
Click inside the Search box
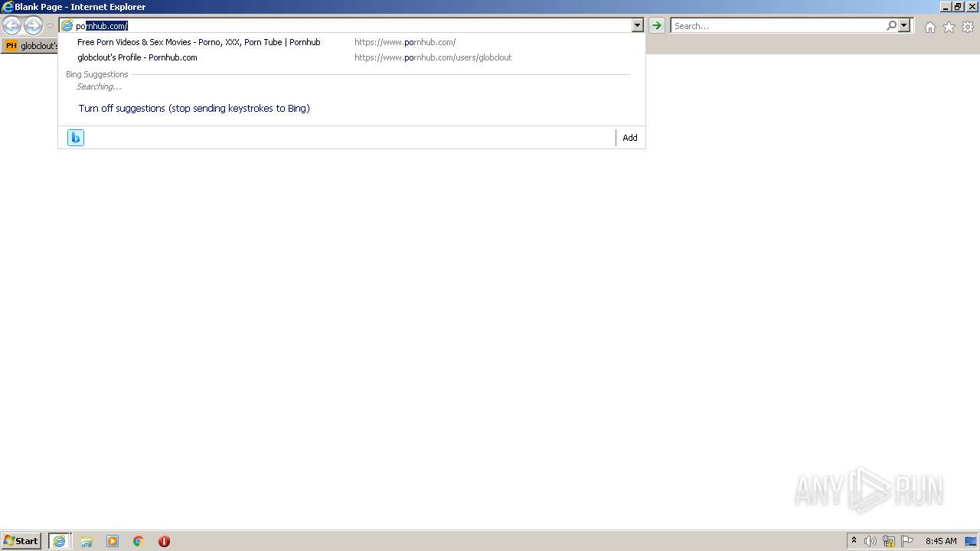[x=778, y=26]
